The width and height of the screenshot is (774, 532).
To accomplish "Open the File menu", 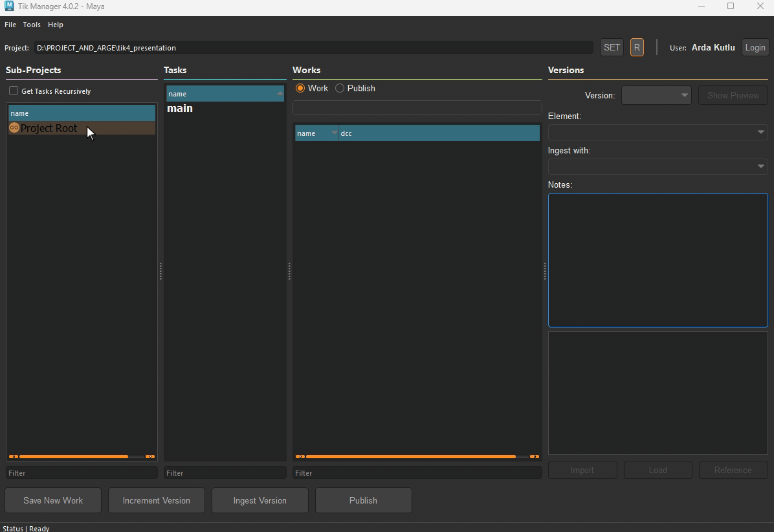I will pyautogui.click(x=10, y=25).
